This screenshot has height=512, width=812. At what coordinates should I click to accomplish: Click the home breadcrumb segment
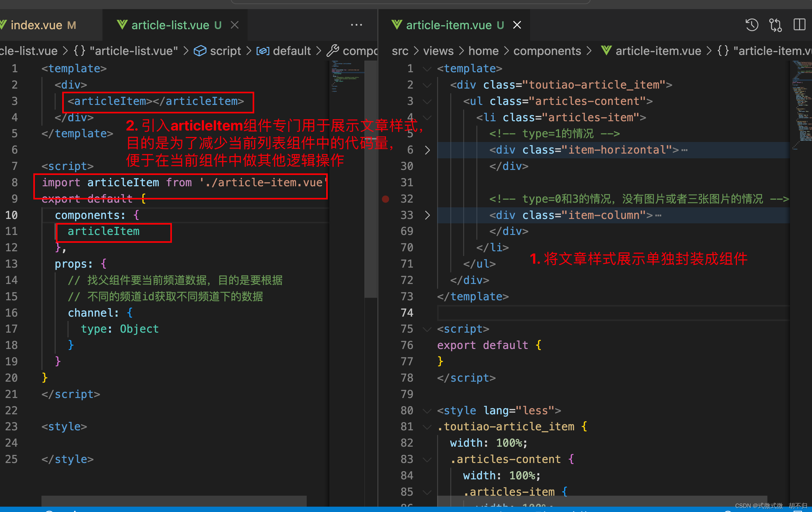(x=483, y=51)
